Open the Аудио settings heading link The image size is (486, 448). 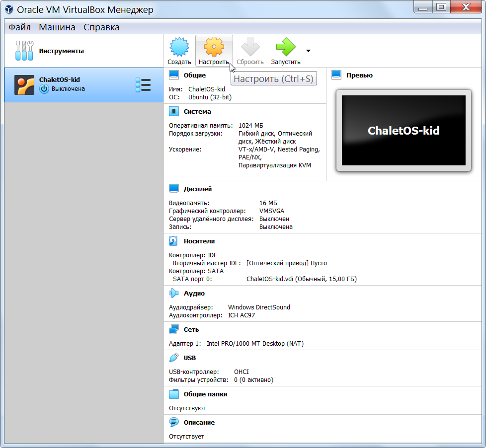coord(194,294)
